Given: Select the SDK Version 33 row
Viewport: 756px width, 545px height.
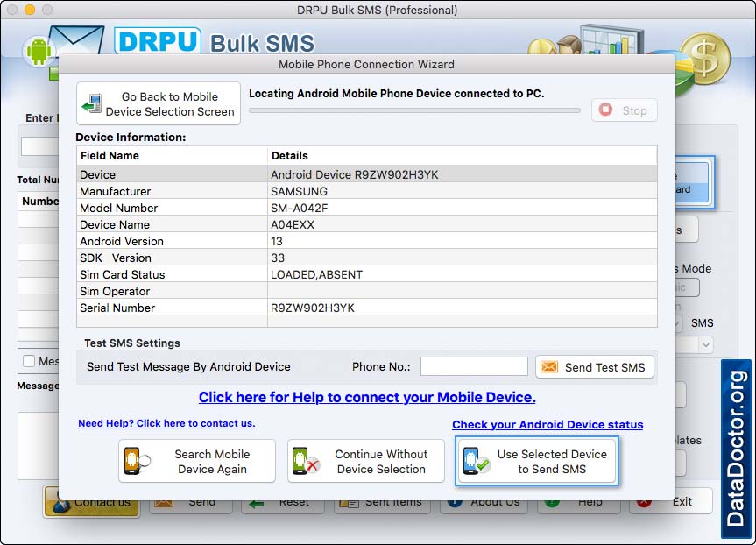Looking at the screenshot, I should point(366,258).
